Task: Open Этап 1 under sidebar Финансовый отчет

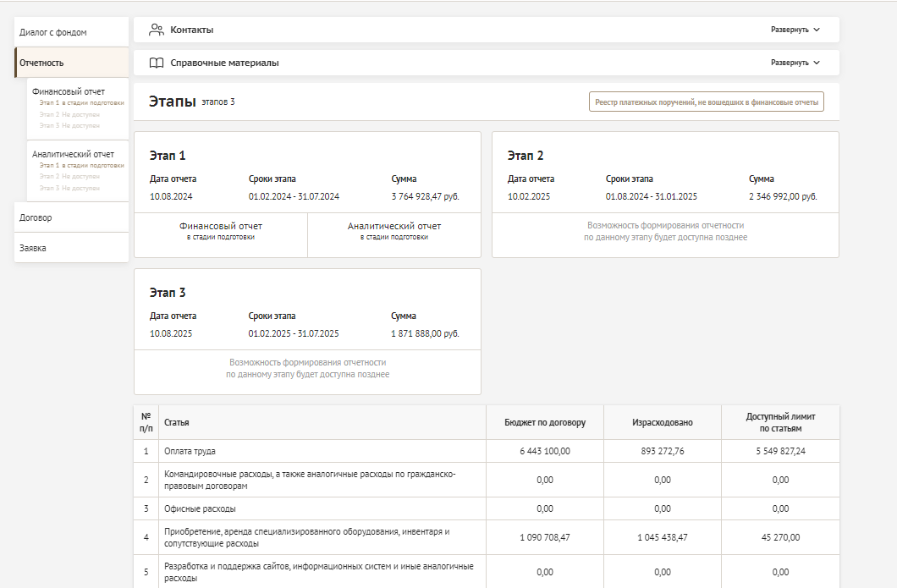Action: pos(81,102)
